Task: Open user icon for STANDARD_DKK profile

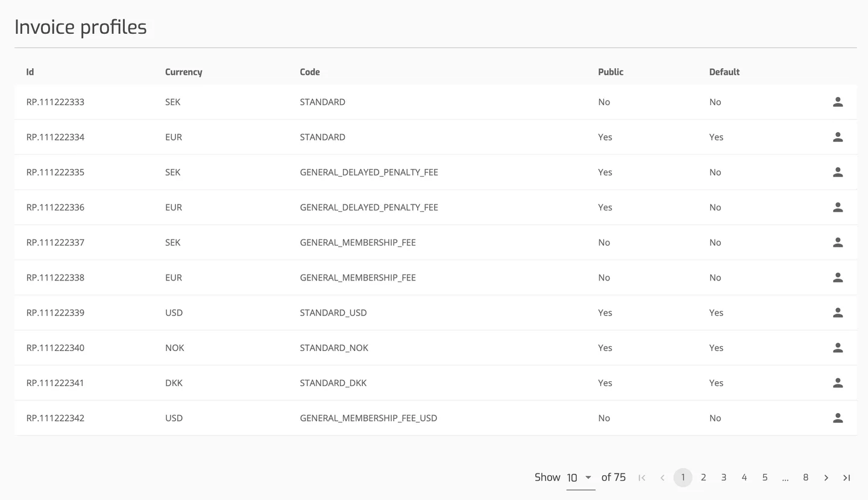Action: 837,382
